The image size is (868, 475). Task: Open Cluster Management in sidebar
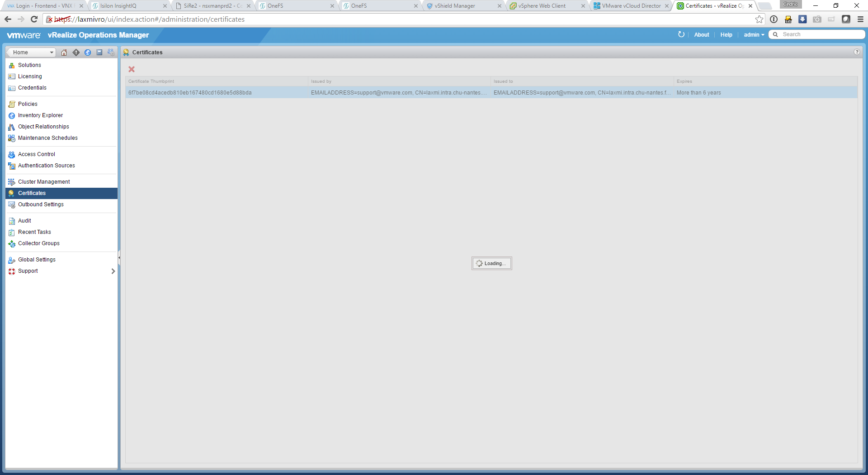pyautogui.click(x=44, y=182)
